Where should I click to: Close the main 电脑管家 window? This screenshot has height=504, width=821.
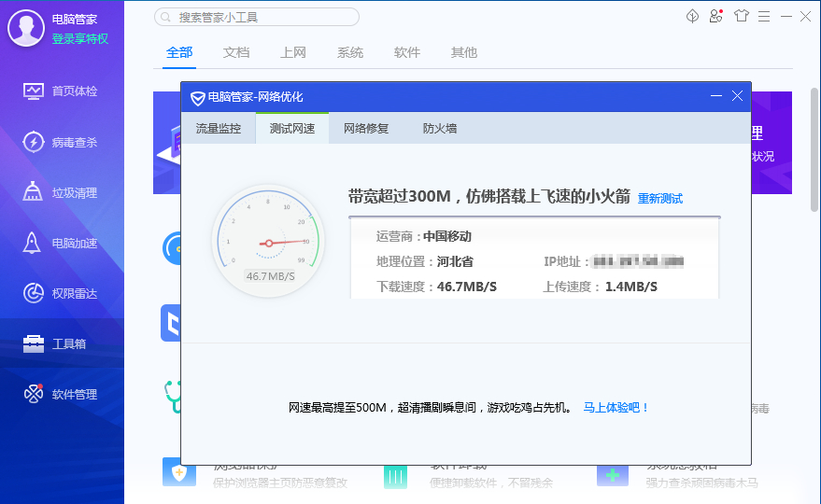click(x=805, y=17)
